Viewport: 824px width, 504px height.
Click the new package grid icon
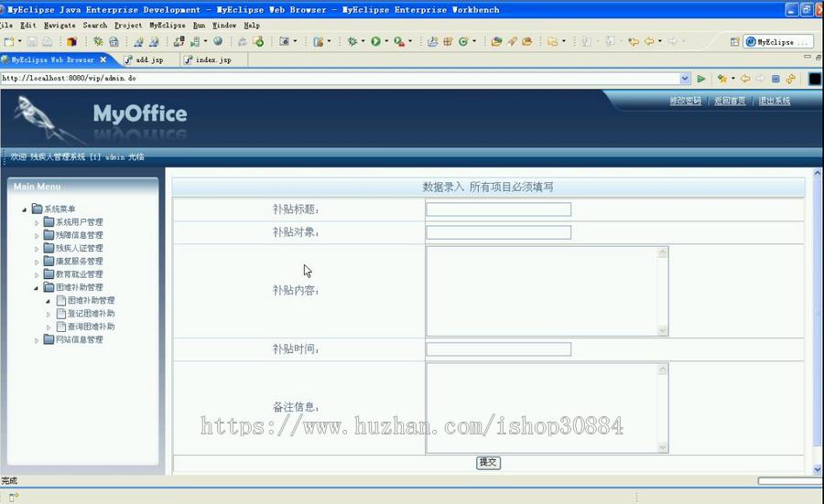click(x=448, y=41)
